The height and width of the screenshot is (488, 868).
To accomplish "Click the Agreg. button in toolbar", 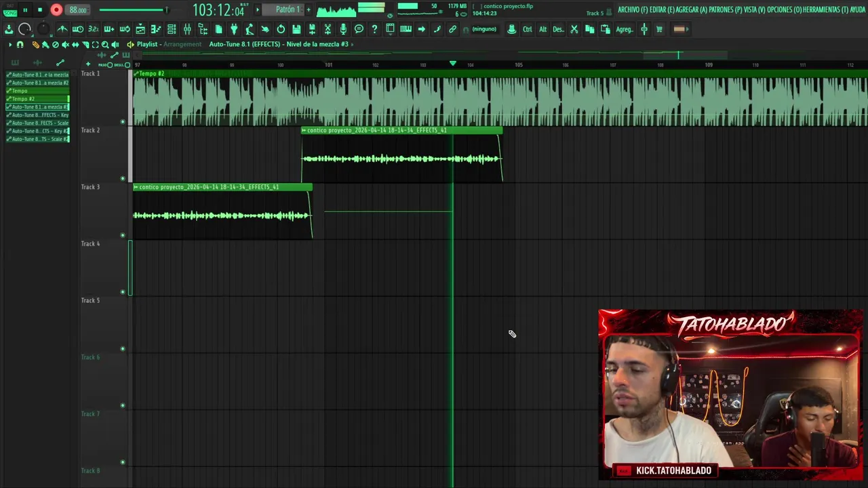I will [x=625, y=29].
